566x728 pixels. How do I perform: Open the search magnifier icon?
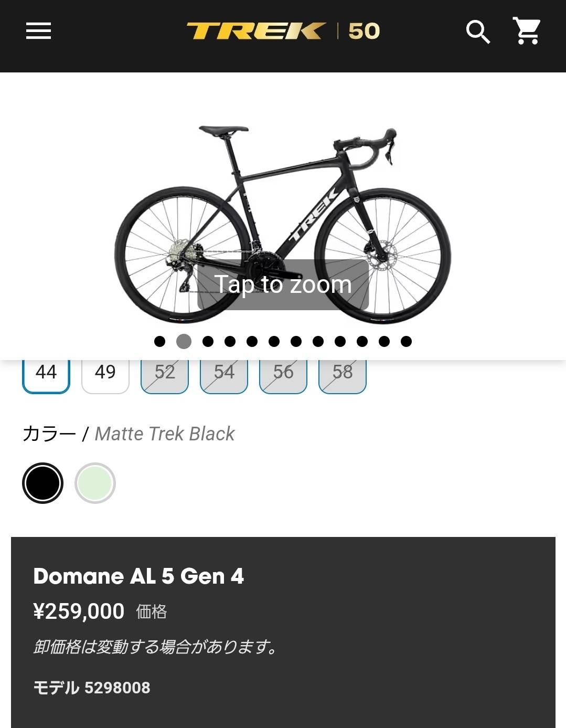pyautogui.click(x=478, y=32)
